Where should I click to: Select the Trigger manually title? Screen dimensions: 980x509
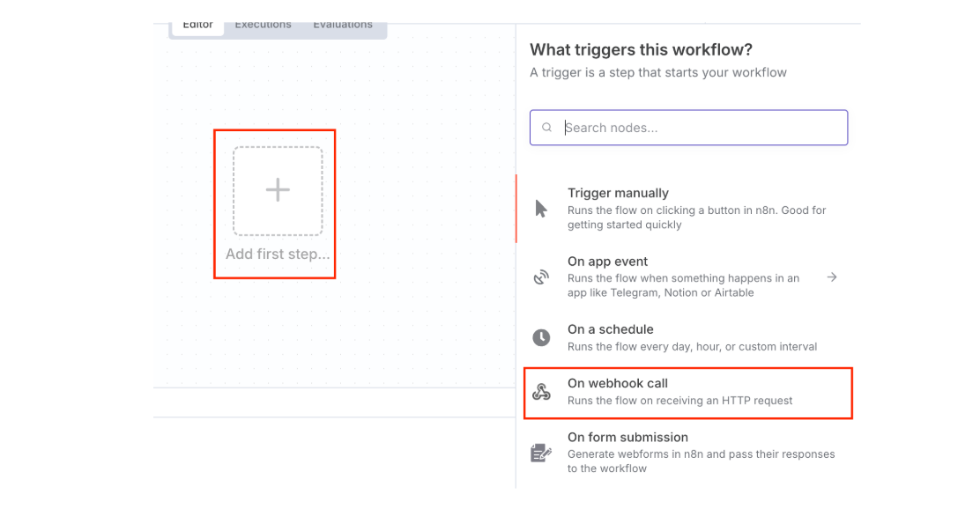coord(618,193)
